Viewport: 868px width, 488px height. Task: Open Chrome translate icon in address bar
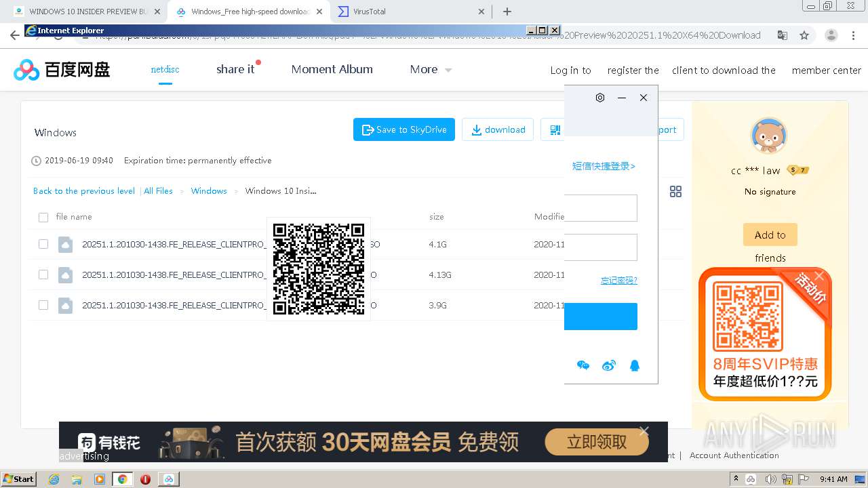pyautogui.click(x=782, y=35)
